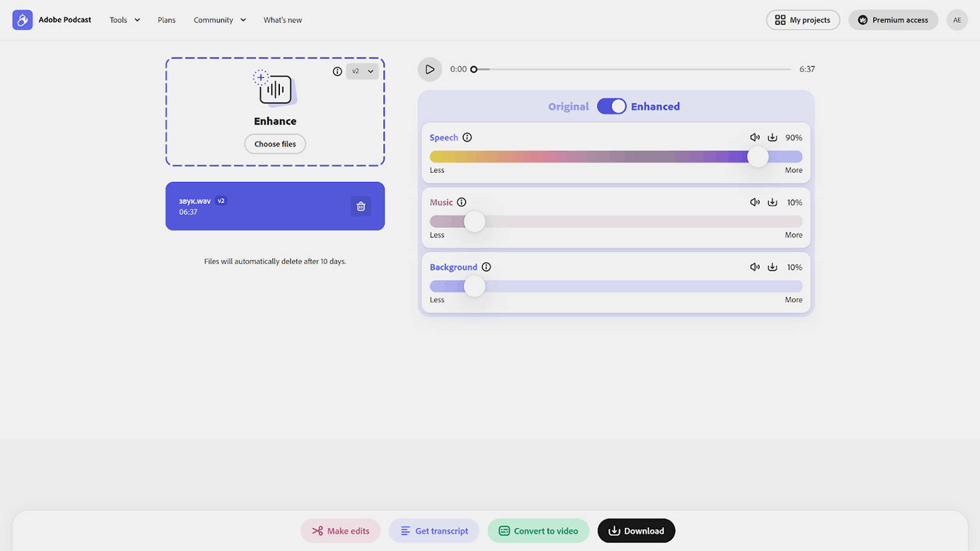980x551 pixels.
Task: Expand the Community menu
Action: click(220, 20)
